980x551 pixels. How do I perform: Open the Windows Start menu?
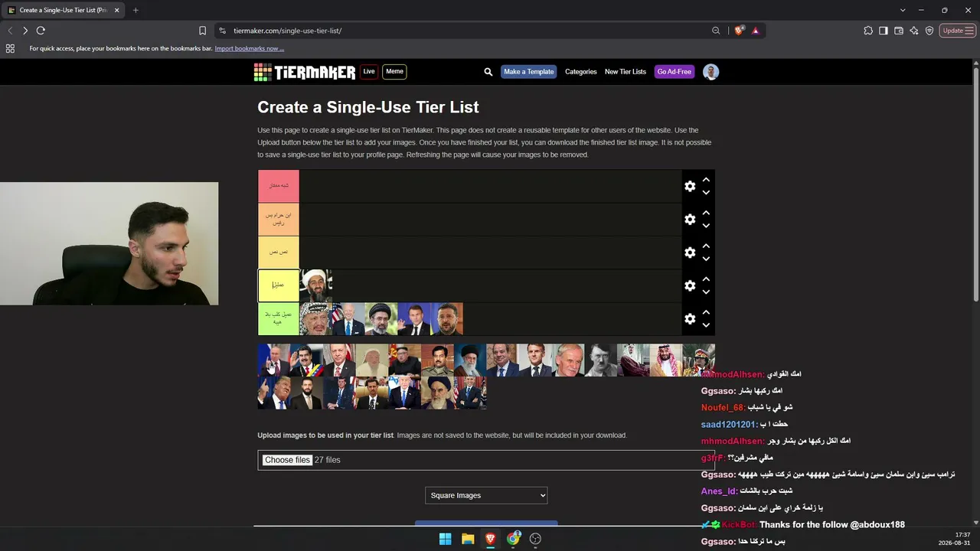tap(445, 539)
